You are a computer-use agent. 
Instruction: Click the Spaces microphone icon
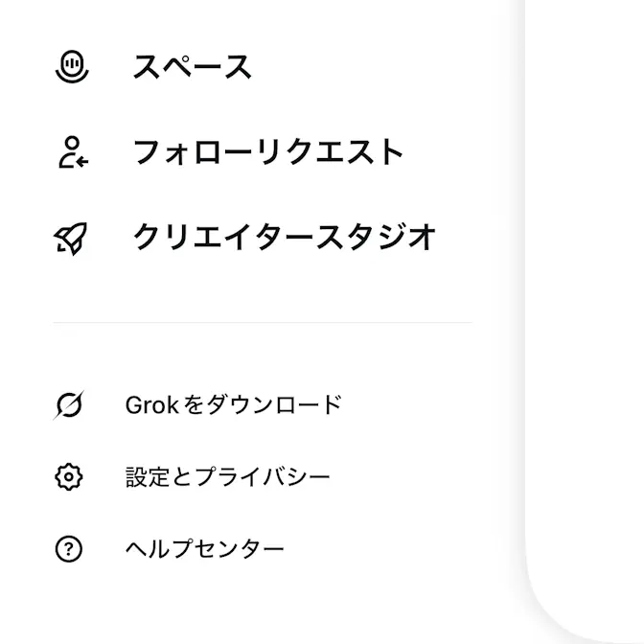coord(72,66)
